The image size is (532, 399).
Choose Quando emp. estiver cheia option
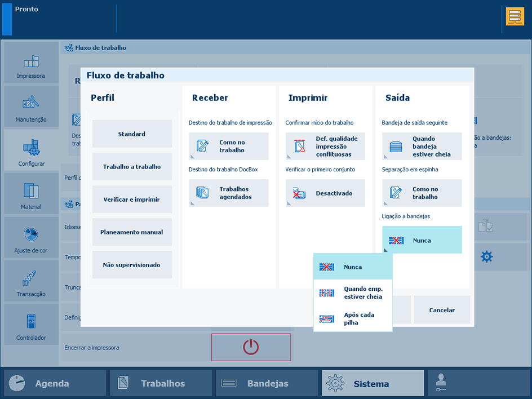pyautogui.click(x=353, y=292)
